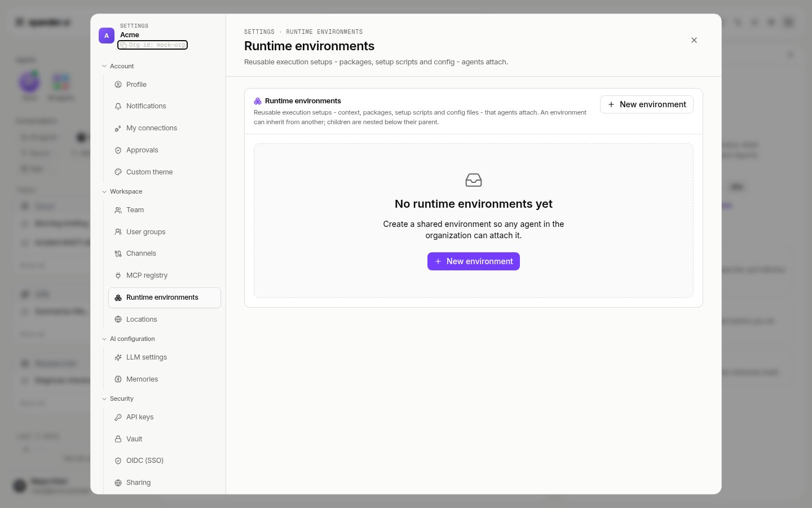Open Vault settings page
Viewport: 812px width, 508px height.
click(x=165, y=439)
